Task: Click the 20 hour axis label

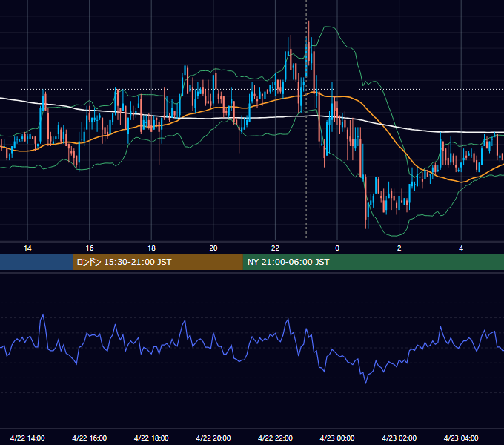Action: [213, 248]
